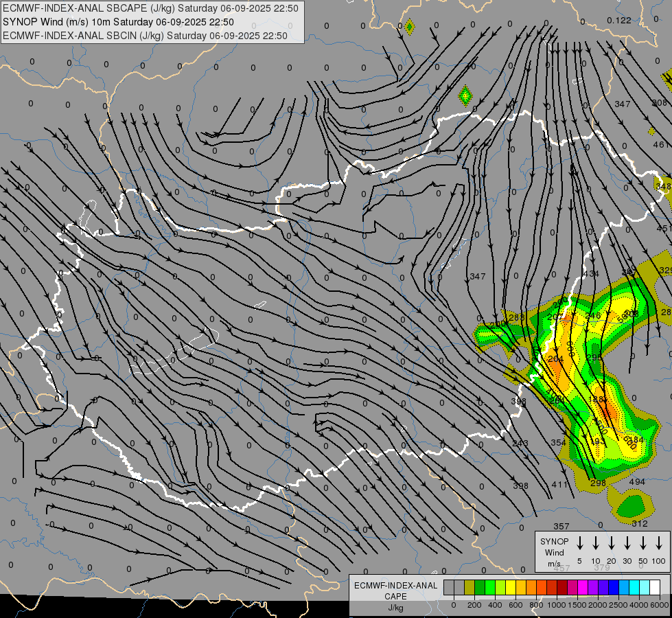Image resolution: width=672 pixels, height=618 pixels.
Task: Click the 411 CAPE value on map
Action: point(559,485)
